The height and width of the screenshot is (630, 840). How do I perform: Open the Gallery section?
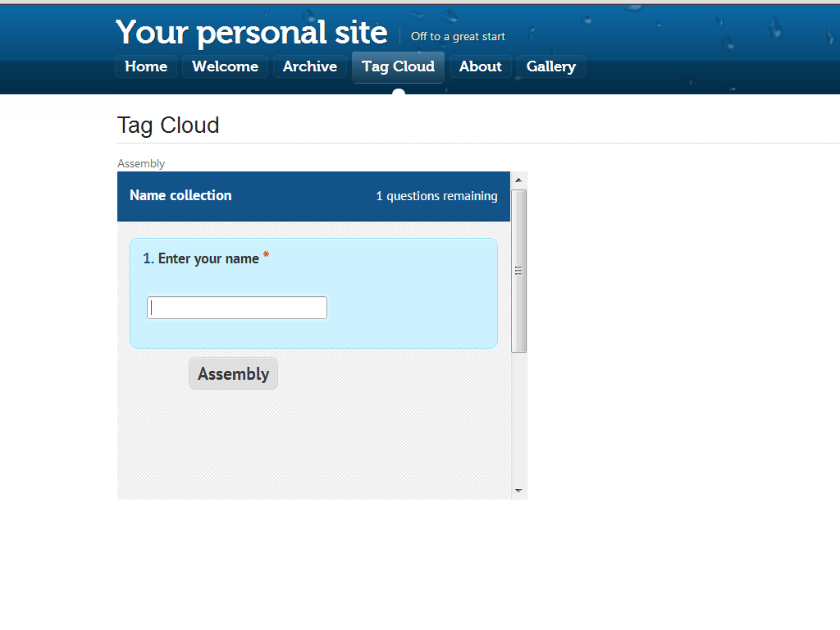tap(550, 66)
